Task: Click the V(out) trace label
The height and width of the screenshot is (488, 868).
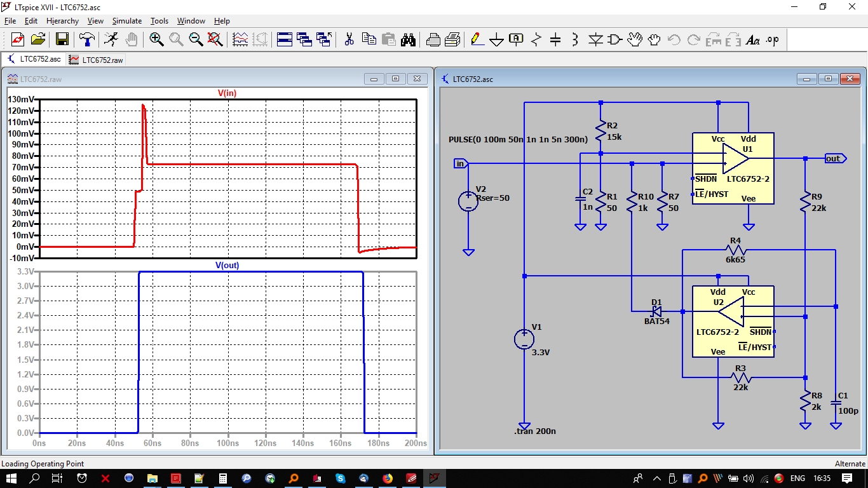Action: (x=227, y=265)
